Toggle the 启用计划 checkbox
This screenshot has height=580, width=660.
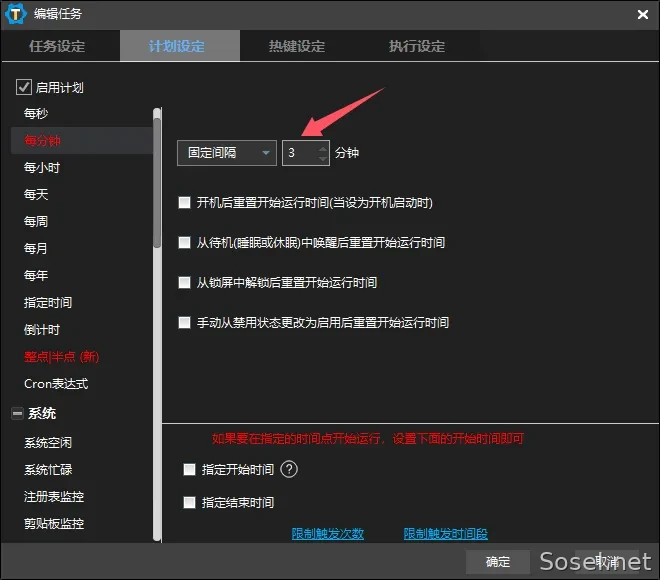(24, 87)
